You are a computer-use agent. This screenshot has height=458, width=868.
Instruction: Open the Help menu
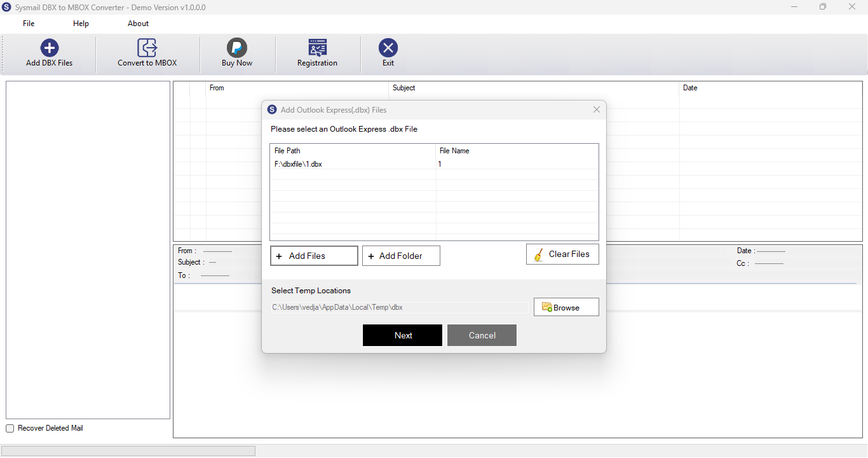81,24
